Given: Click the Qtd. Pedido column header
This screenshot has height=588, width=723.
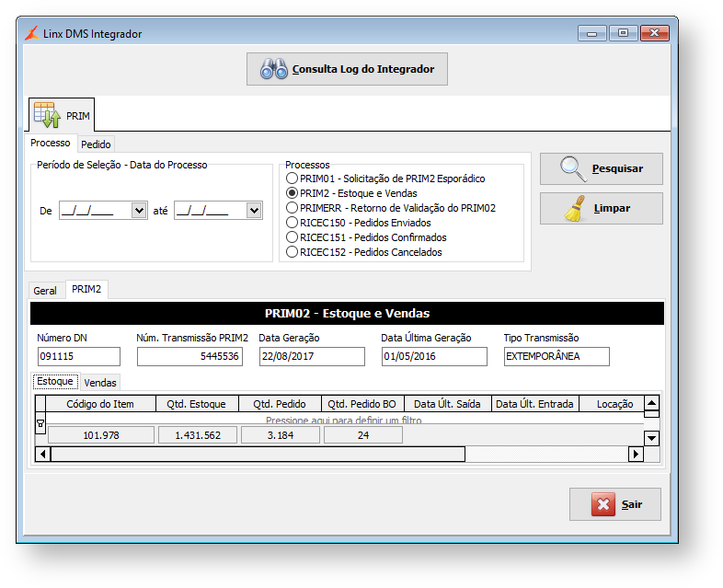Looking at the screenshot, I should tap(280, 404).
